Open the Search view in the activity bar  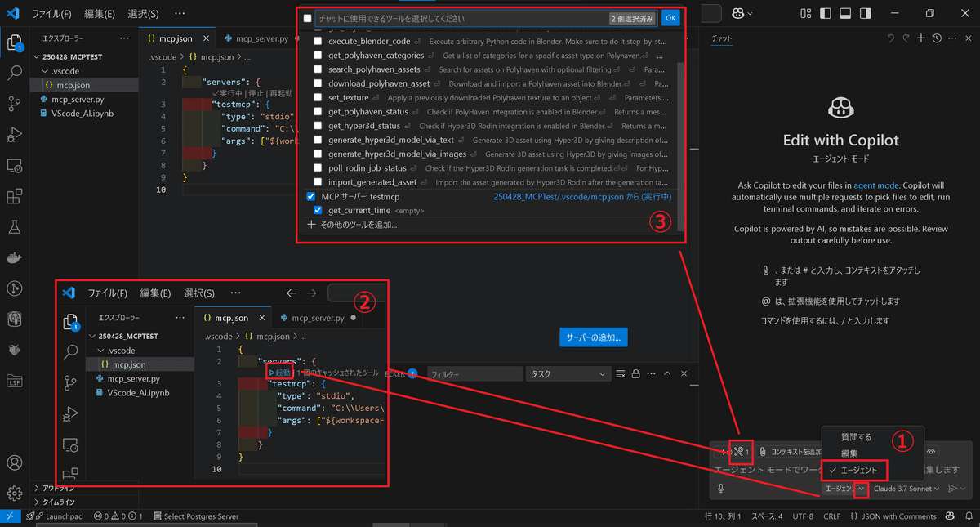pyautogui.click(x=15, y=74)
